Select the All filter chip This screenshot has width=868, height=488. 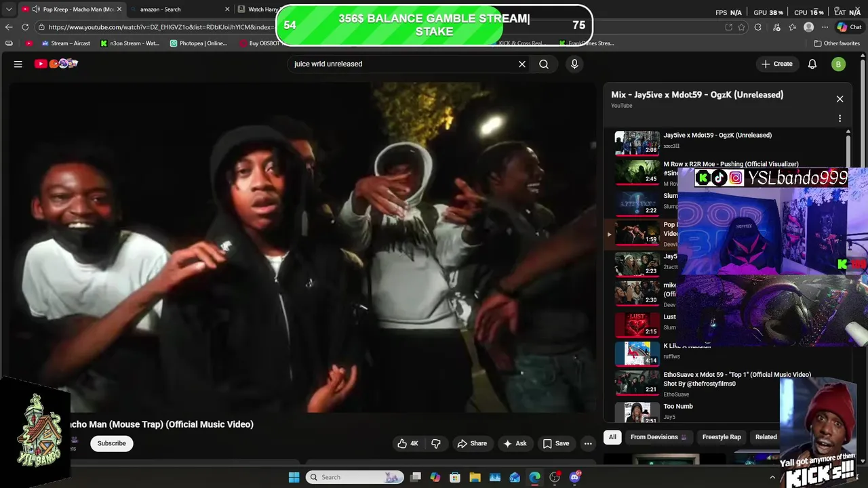pyautogui.click(x=612, y=437)
